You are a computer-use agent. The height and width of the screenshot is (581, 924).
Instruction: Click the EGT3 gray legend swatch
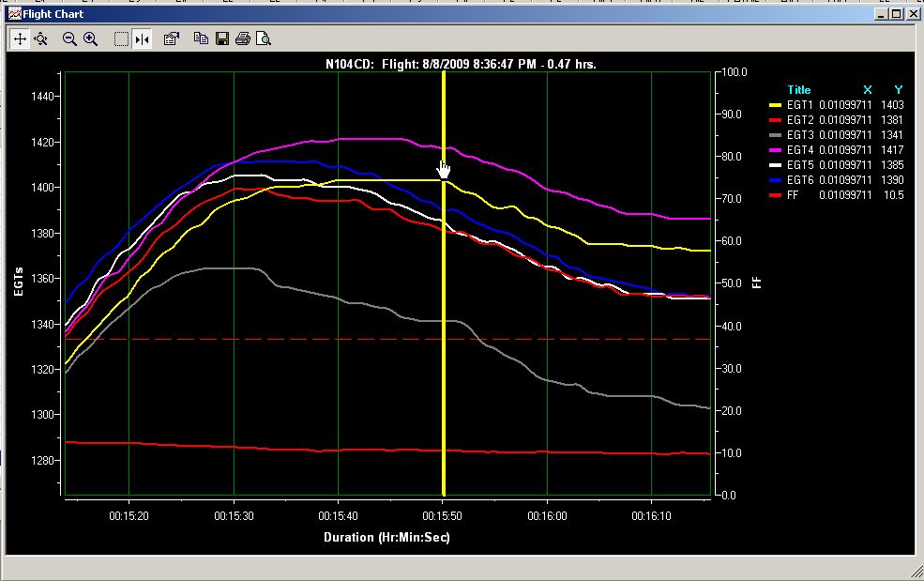776,135
